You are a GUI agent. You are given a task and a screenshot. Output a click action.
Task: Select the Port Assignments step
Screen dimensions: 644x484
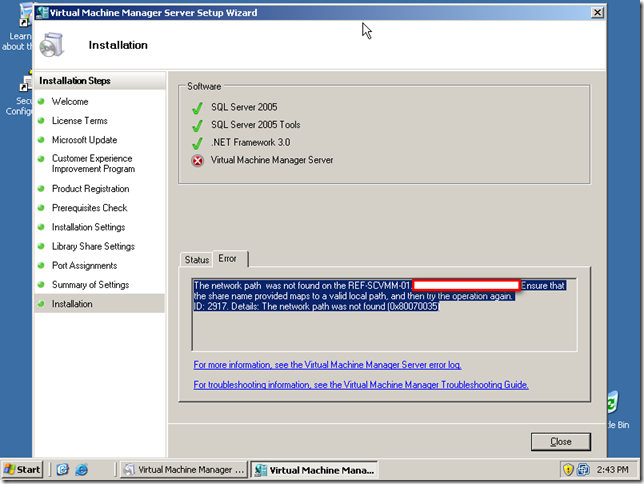[x=84, y=266]
